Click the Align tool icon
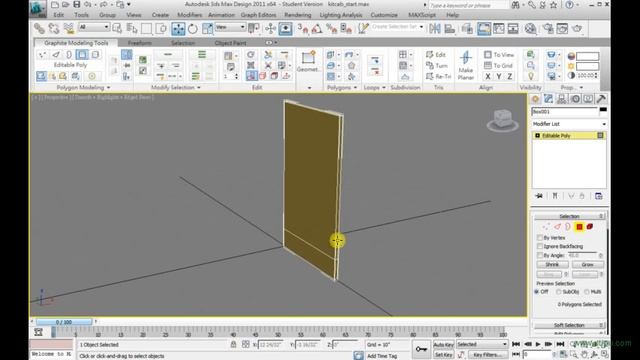The height and width of the screenshot is (360, 640). [x=449, y=29]
